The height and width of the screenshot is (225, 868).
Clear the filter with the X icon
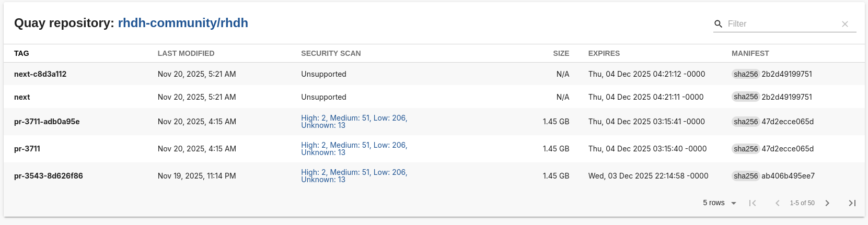[x=845, y=24]
